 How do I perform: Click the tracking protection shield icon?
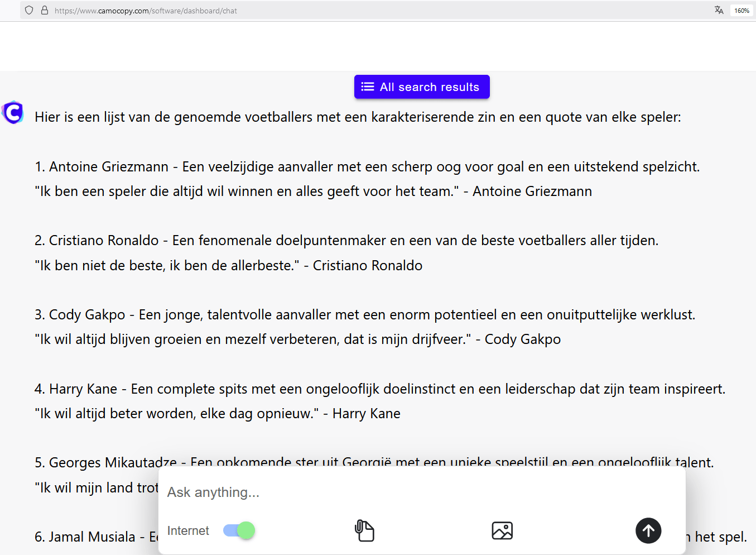tap(29, 10)
